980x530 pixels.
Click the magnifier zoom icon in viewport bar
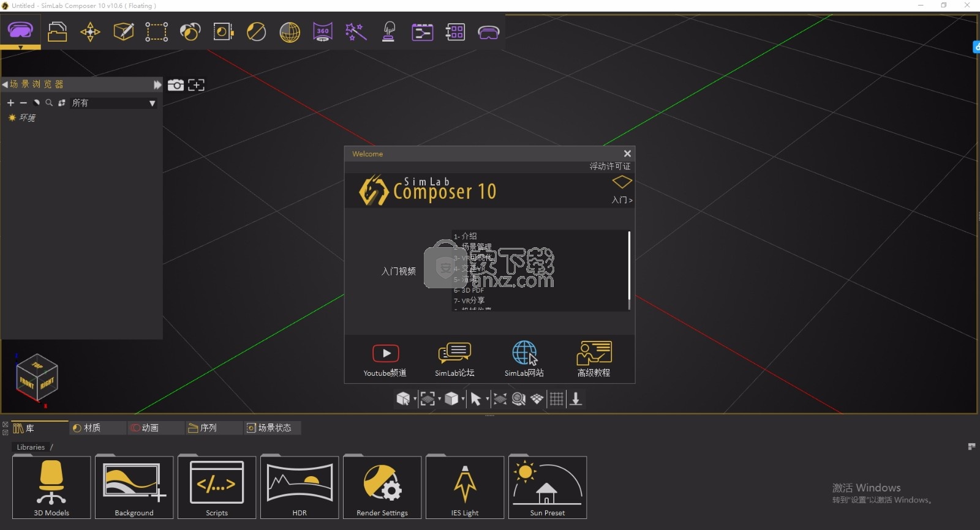[519, 399]
